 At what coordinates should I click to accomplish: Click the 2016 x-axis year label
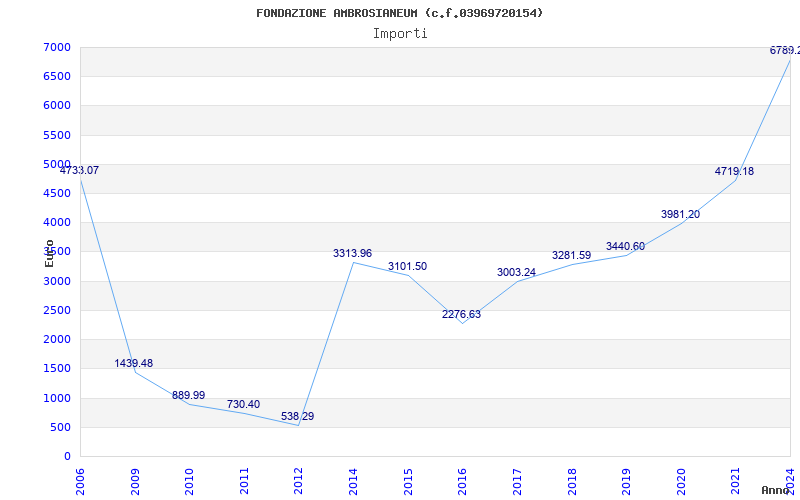click(x=462, y=482)
